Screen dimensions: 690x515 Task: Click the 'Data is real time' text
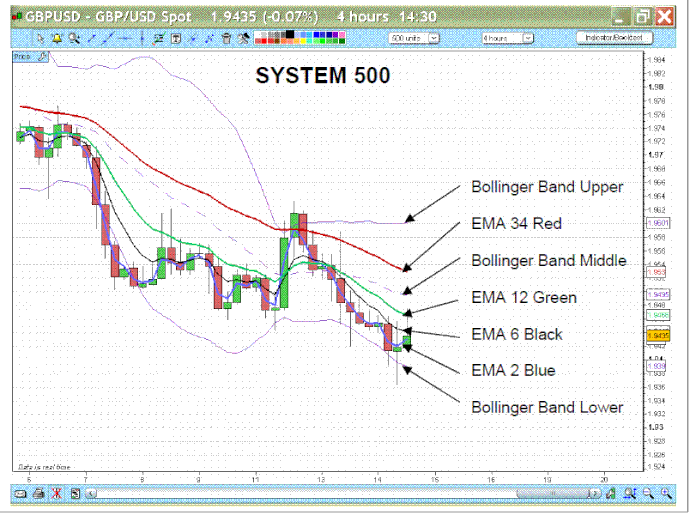pyautogui.click(x=44, y=467)
